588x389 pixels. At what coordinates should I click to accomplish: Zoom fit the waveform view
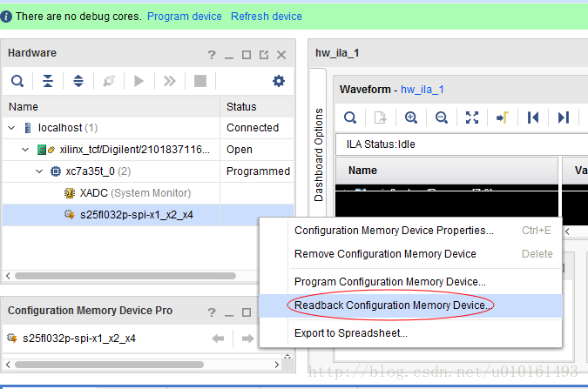coord(472,117)
